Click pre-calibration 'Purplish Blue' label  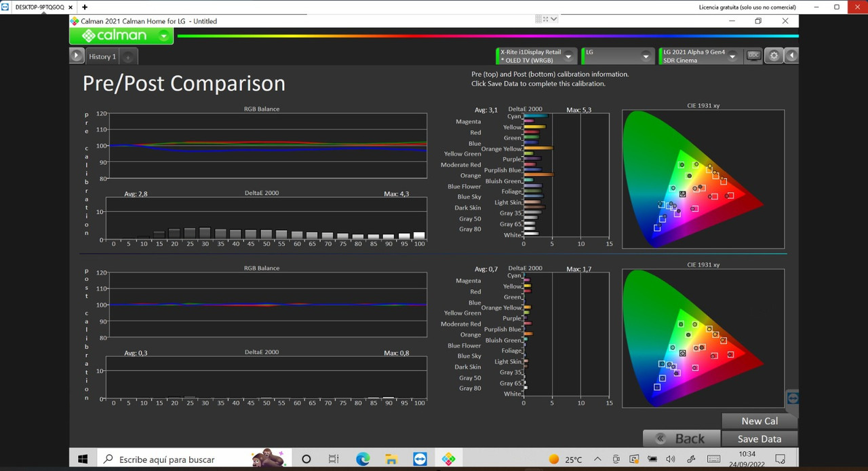click(x=502, y=170)
